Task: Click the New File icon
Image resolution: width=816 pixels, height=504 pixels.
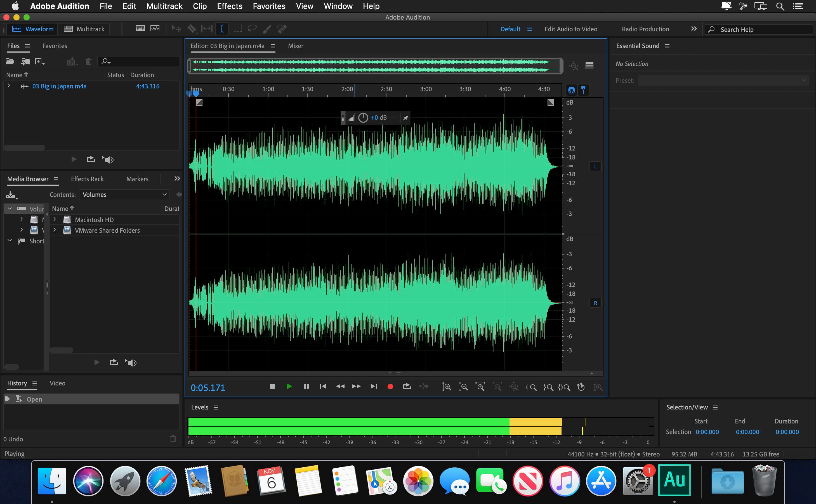Action: (x=40, y=61)
